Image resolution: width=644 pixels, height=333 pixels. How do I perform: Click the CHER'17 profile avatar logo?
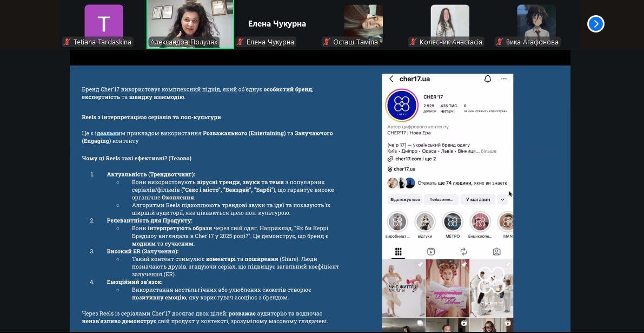coord(402,105)
